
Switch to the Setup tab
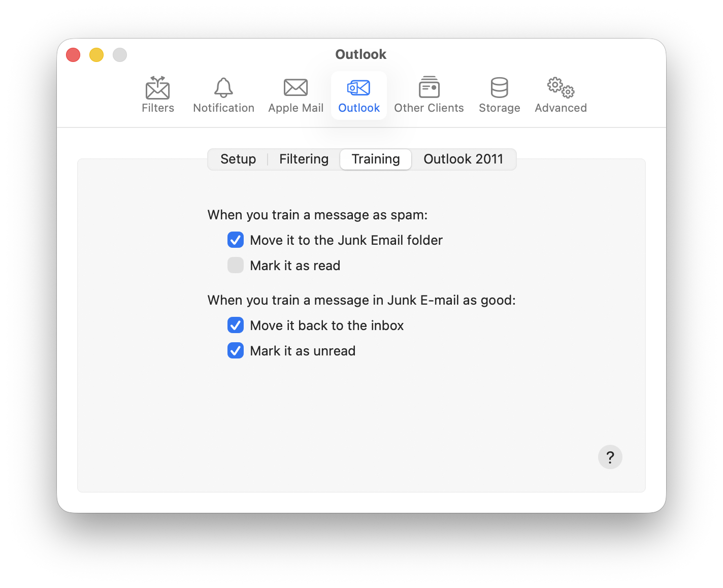click(x=238, y=159)
